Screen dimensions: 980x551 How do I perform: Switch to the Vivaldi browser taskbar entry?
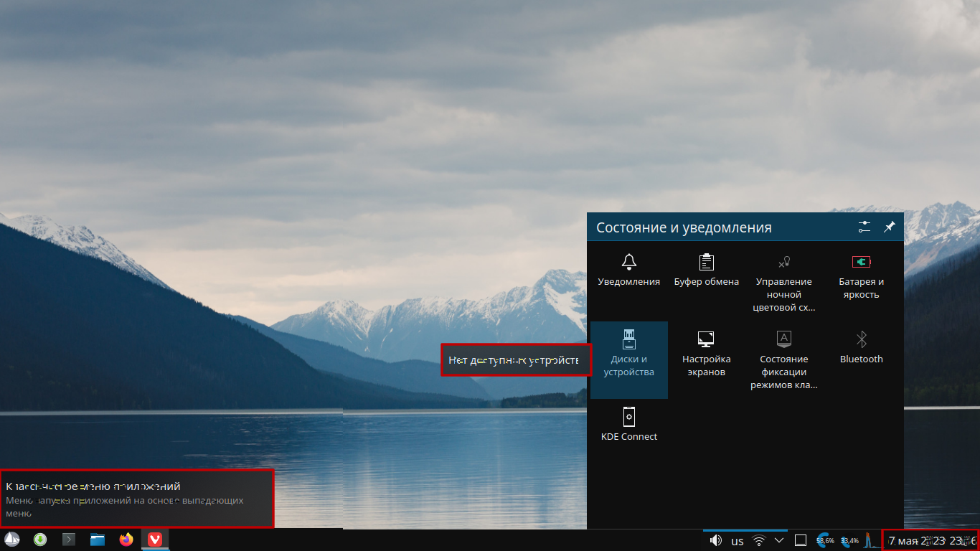pos(154,540)
